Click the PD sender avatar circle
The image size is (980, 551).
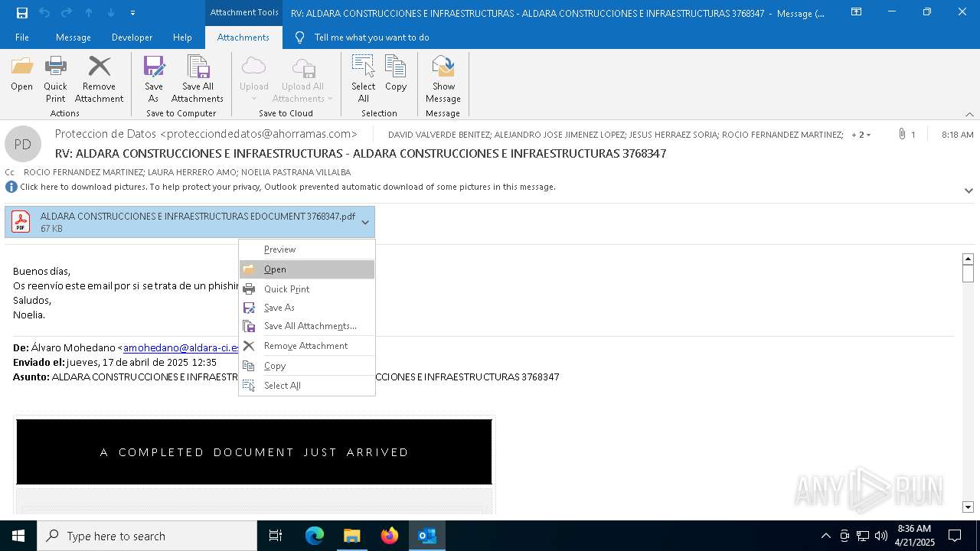pyautogui.click(x=23, y=144)
